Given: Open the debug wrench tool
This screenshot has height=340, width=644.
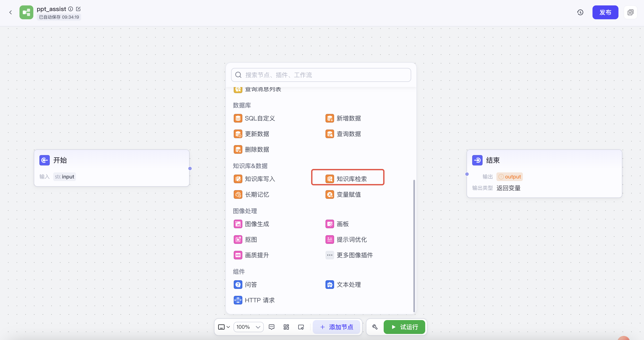Looking at the screenshot, I should (375, 327).
